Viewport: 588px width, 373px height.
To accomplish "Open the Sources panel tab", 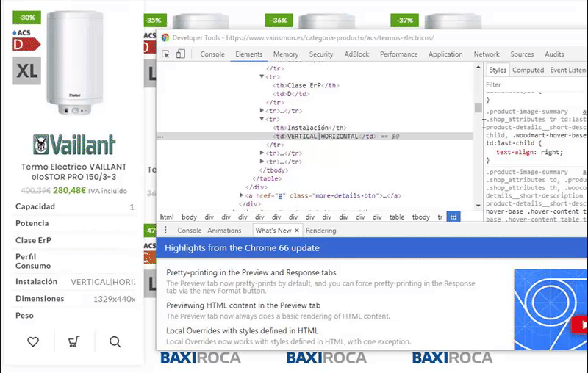I will (522, 54).
